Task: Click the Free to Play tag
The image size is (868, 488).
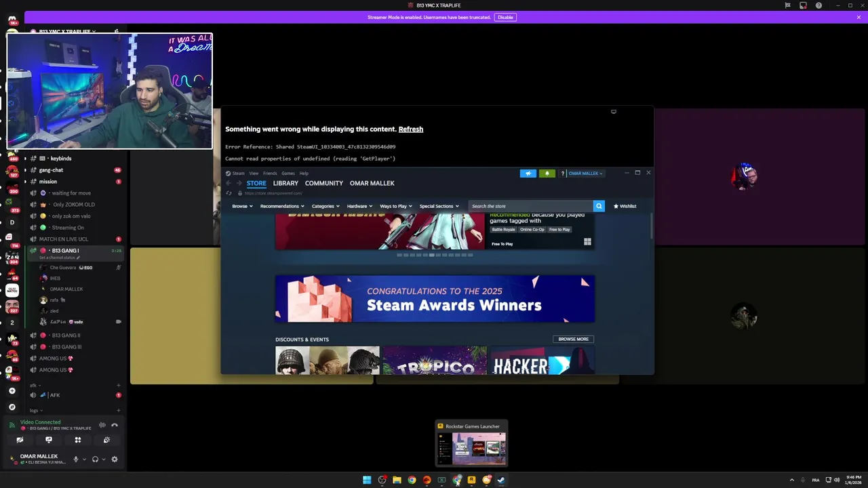Action: [x=559, y=230]
